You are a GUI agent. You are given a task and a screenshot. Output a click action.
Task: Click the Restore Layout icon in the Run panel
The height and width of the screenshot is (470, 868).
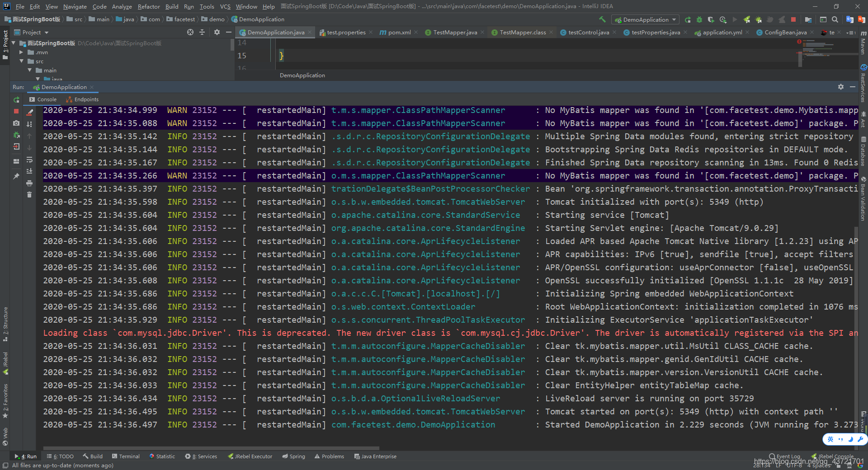point(16,161)
